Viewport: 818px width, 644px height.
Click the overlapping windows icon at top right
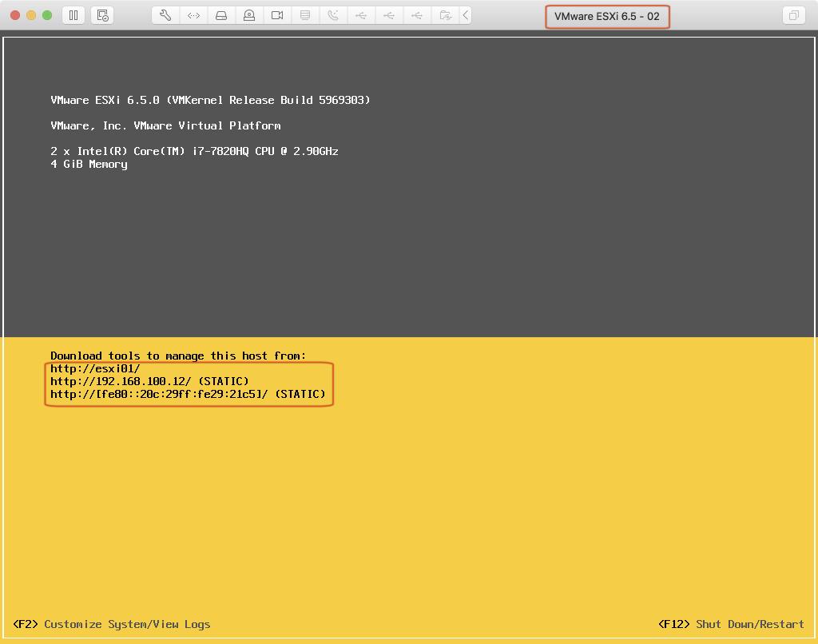point(793,15)
